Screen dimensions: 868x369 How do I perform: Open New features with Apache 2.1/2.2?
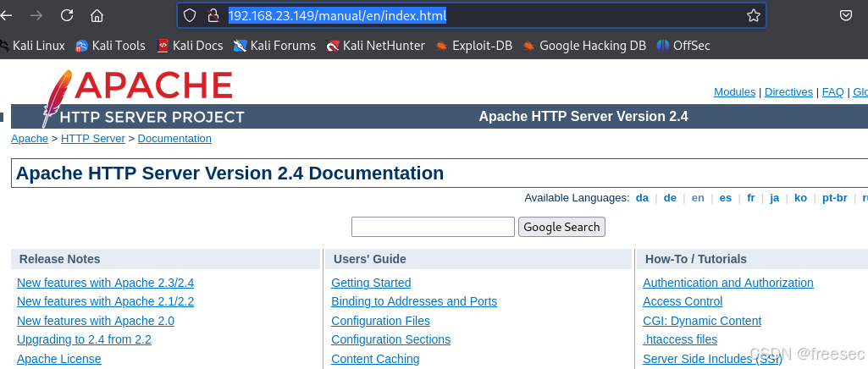coord(105,301)
